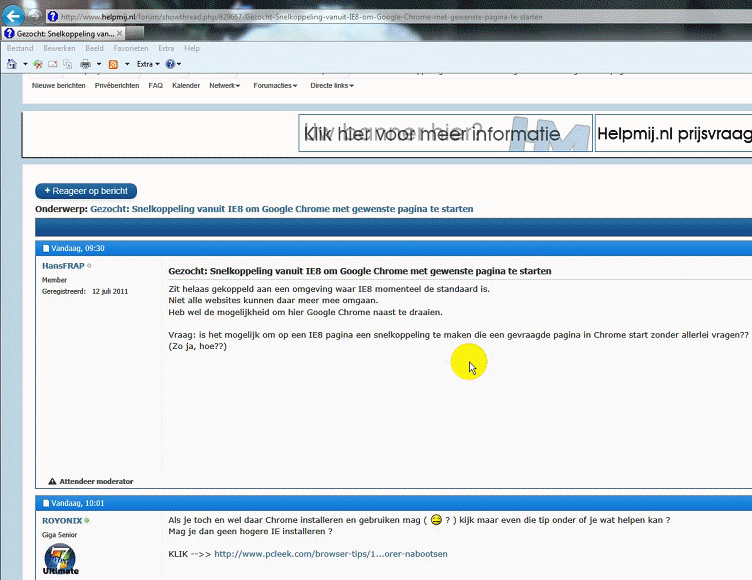
Task: Expand the Netwerk dropdown menu
Action: click(224, 85)
